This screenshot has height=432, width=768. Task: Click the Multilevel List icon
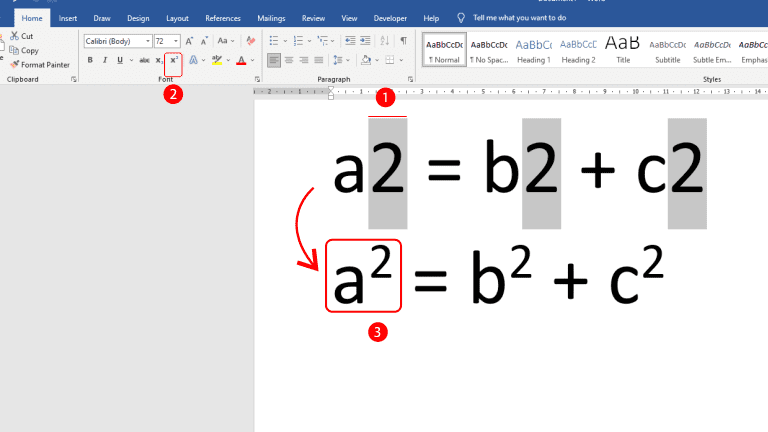point(322,41)
